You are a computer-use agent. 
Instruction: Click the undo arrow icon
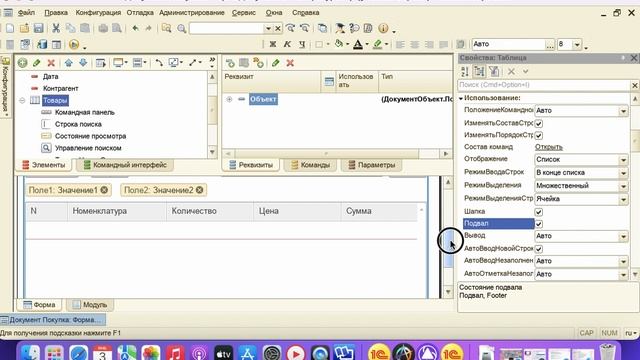point(135,28)
